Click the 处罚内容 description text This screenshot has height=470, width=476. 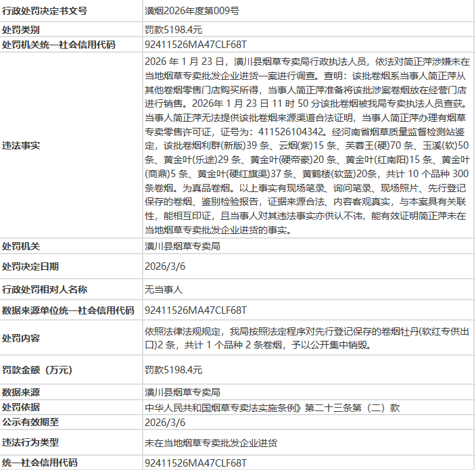pos(307,338)
